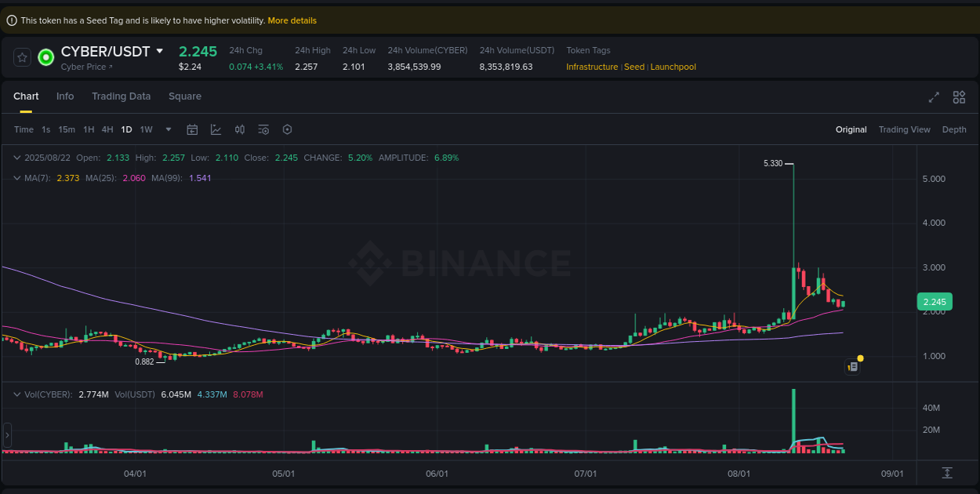Image resolution: width=980 pixels, height=494 pixels.
Task: Select the chart edit/overlay icon
Action: tap(216, 129)
